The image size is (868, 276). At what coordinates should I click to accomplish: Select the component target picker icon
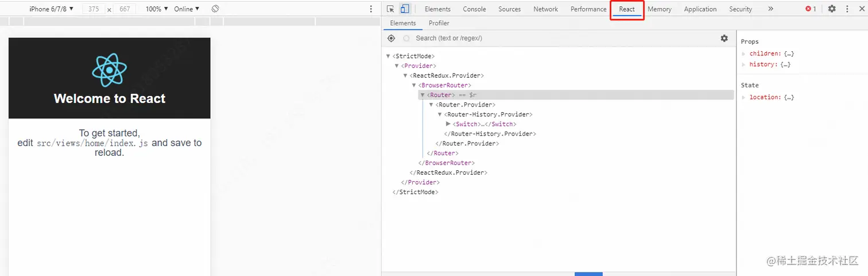(391, 38)
